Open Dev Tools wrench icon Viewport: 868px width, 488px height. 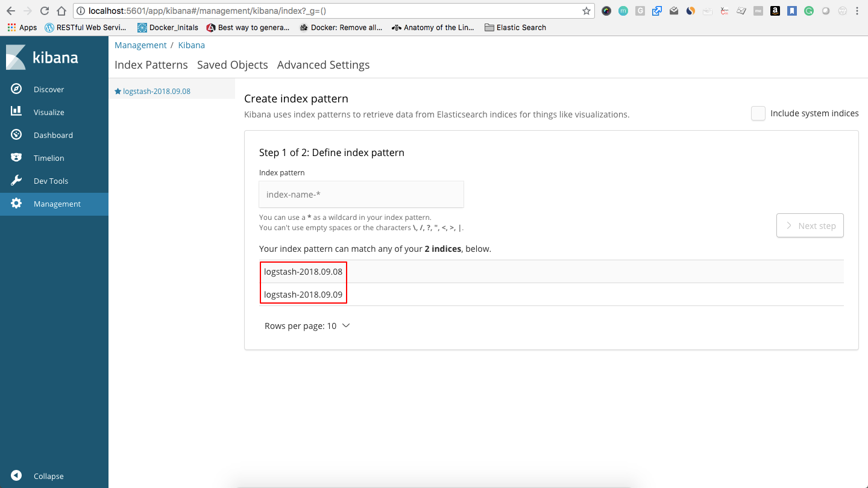pyautogui.click(x=16, y=181)
